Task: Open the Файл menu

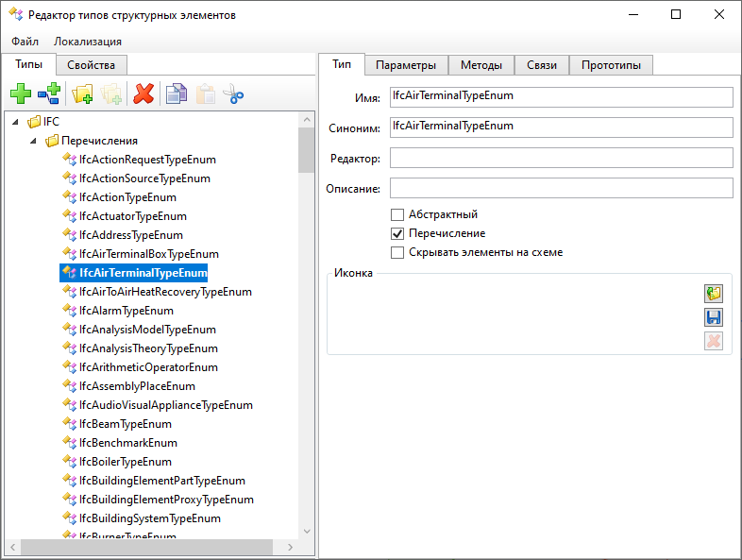Action: 25,42
